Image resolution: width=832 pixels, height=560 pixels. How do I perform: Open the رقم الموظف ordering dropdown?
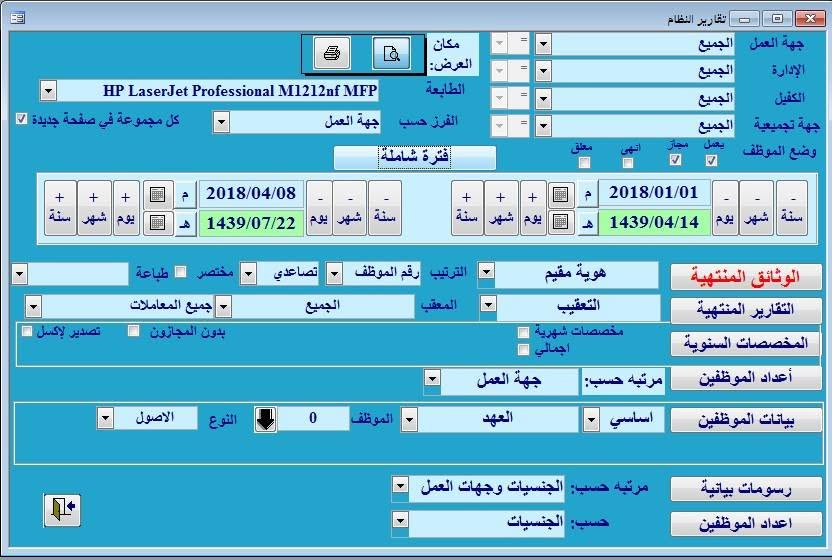(x=334, y=274)
